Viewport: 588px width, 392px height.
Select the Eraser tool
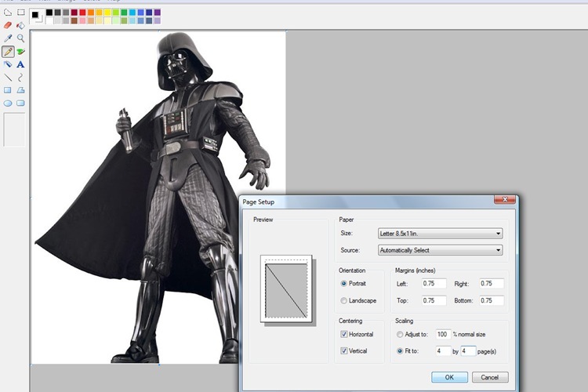[x=8, y=25]
